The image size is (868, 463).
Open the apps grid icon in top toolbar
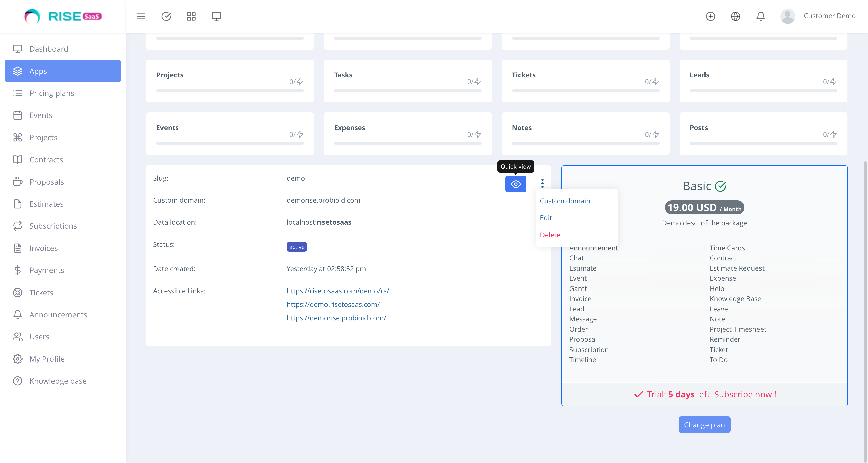[x=191, y=16]
